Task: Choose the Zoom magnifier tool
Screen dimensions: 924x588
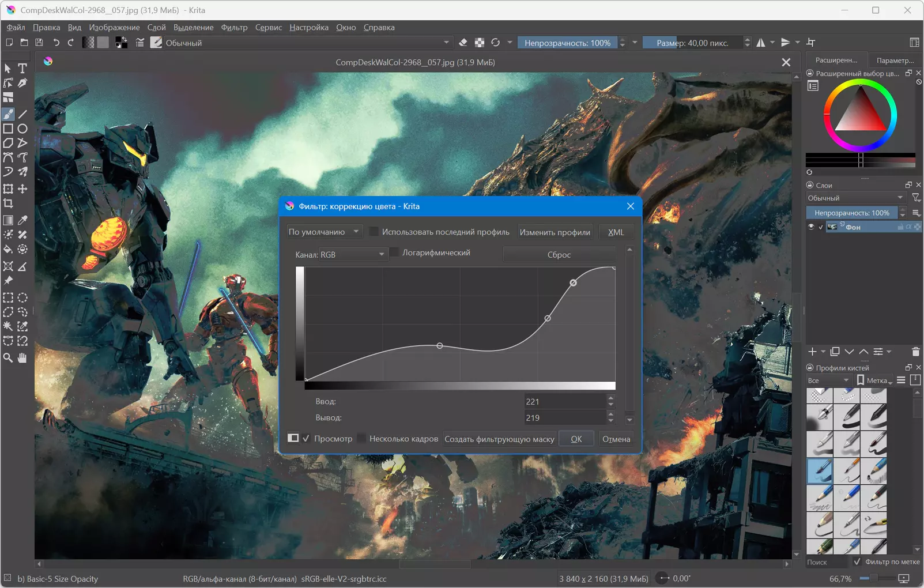Action: (8, 358)
